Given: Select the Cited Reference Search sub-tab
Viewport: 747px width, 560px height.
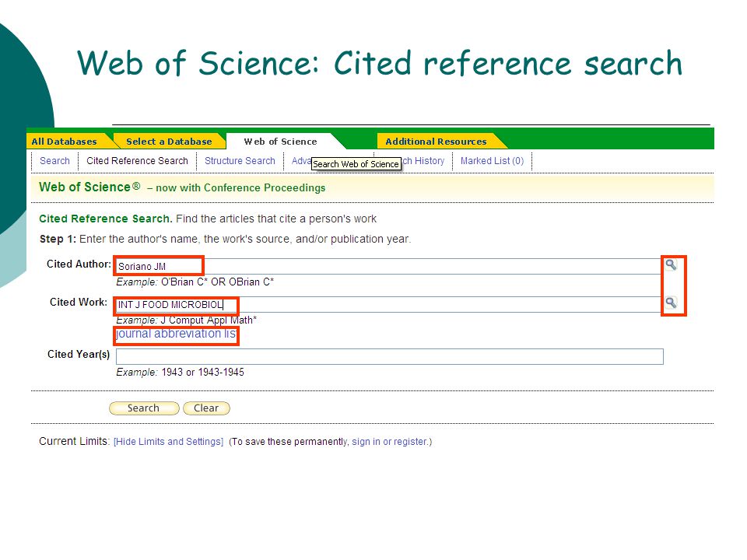Looking at the screenshot, I should point(137,161).
